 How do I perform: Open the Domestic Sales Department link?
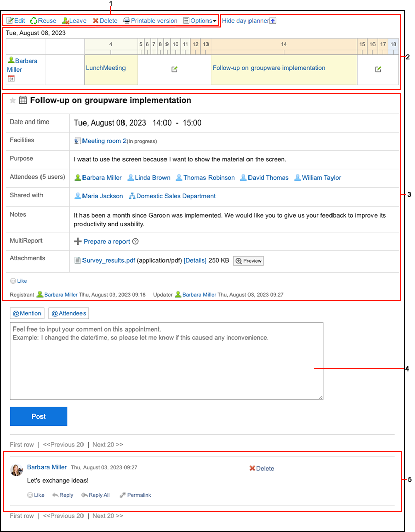176,196
